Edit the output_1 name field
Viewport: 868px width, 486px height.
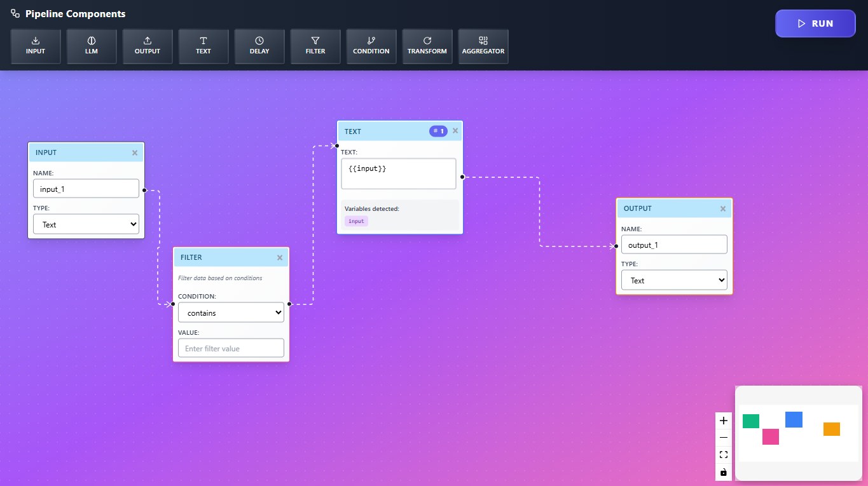(674, 245)
